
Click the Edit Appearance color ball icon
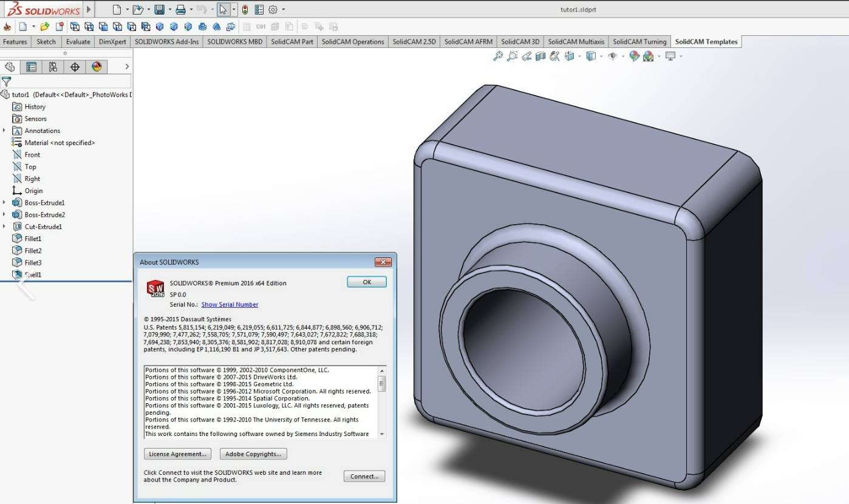coord(635,56)
